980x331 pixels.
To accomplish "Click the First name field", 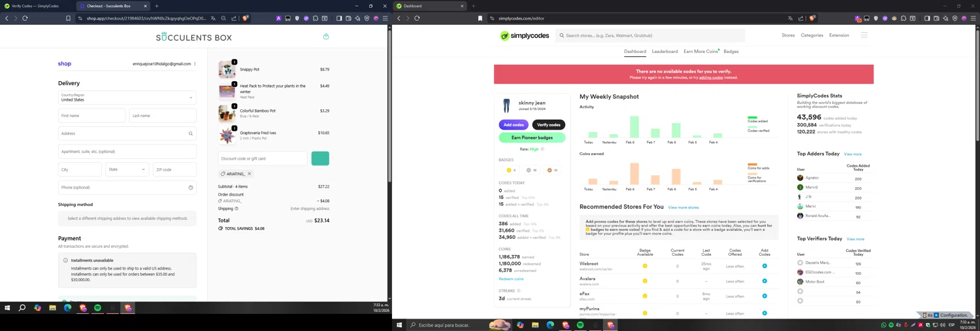I will 91,116.
